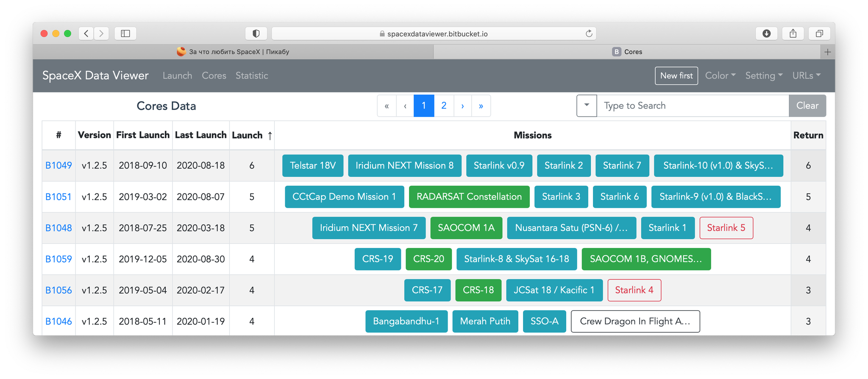Click the Starlink 6 mission badge
This screenshot has width=868, height=379.
(x=620, y=197)
